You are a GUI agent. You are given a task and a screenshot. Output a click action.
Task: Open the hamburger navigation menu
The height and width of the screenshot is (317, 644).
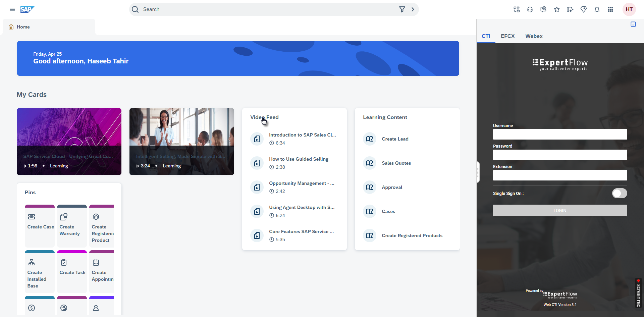(12, 9)
